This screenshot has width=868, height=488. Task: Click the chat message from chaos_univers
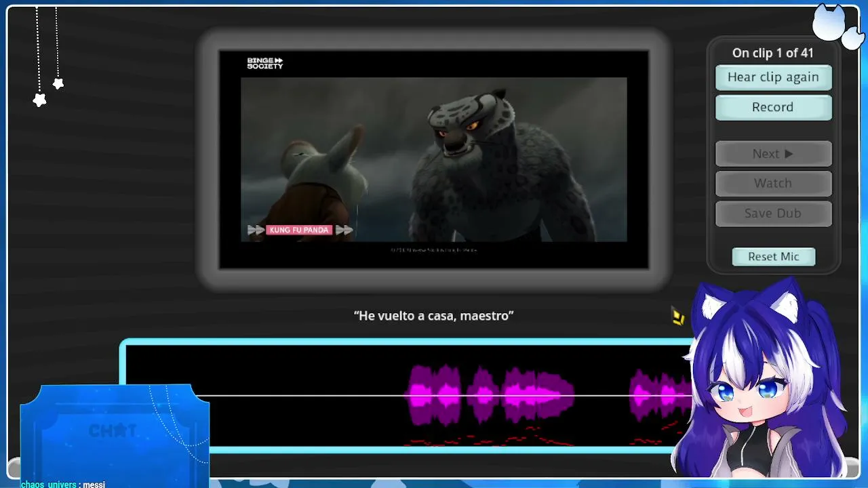pyautogui.click(x=63, y=485)
